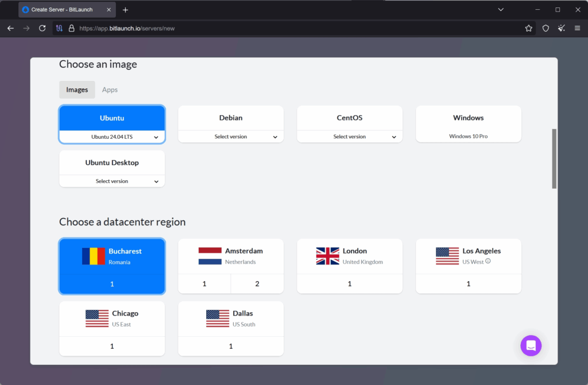Choose Chicago datacenter 1
The height and width of the screenshot is (385, 588).
point(112,346)
